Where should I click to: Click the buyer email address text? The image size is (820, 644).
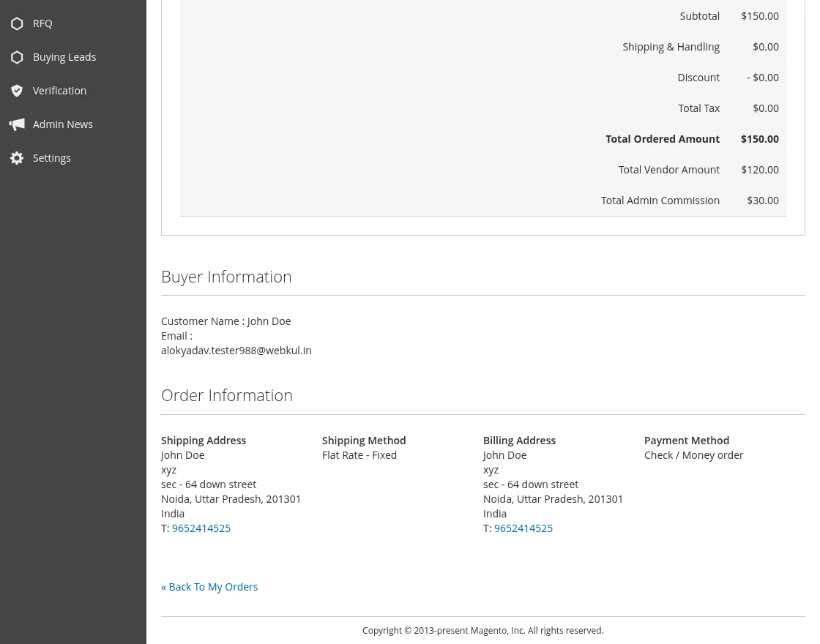tap(236, 351)
